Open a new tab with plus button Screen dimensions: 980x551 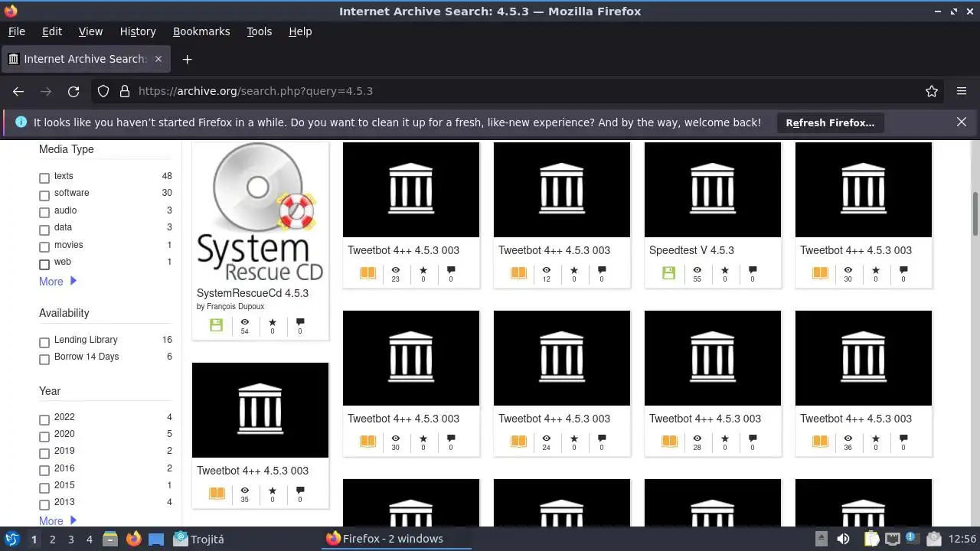(x=187, y=59)
